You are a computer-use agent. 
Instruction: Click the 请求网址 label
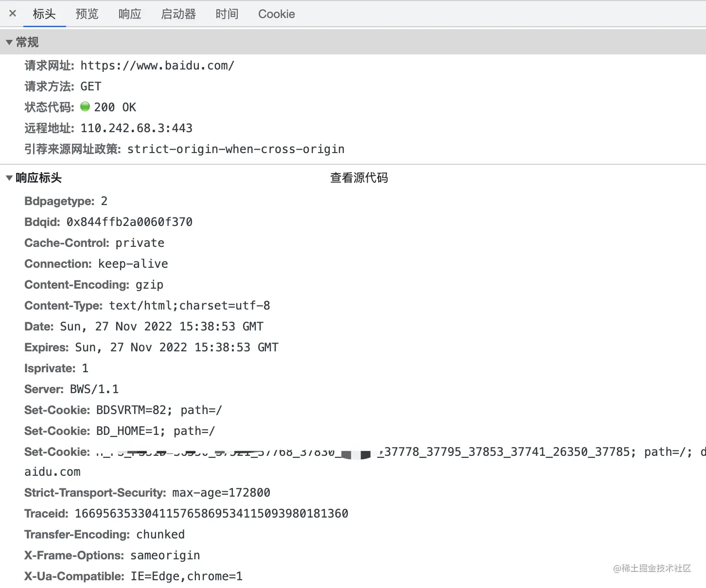coord(50,66)
